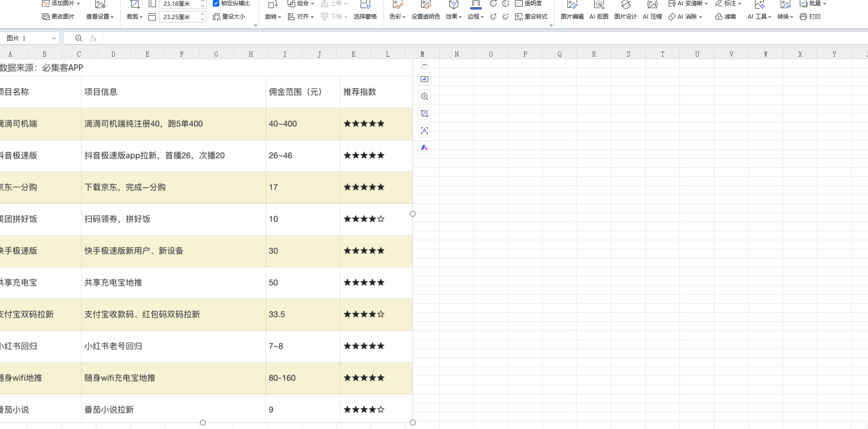Image resolution: width=868 pixels, height=429 pixels.
Task: Uncheck the 锁定纵横比 lock aspect ratio checkbox
Action: click(x=216, y=3)
